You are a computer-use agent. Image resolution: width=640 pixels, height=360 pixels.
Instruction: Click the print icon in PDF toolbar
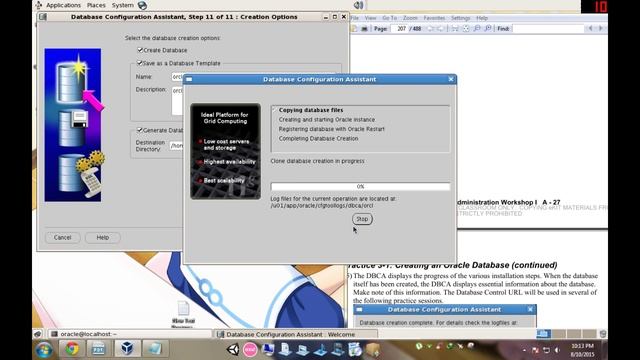(364, 29)
